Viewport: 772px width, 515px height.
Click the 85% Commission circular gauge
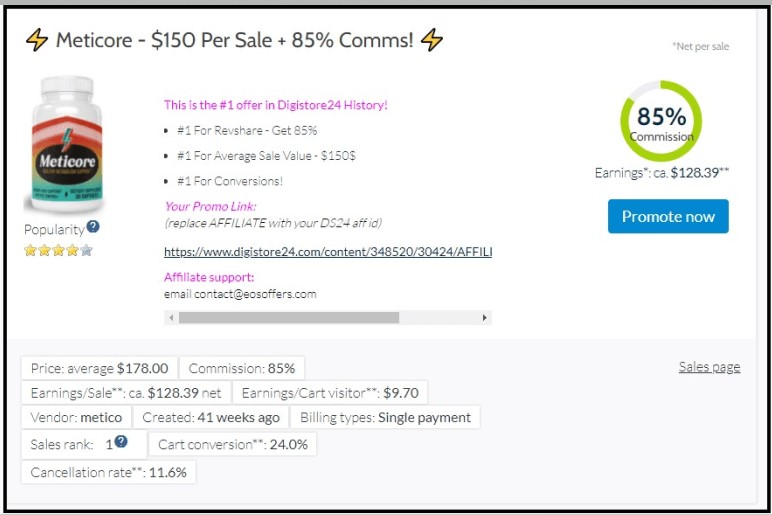tap(661, 121)
